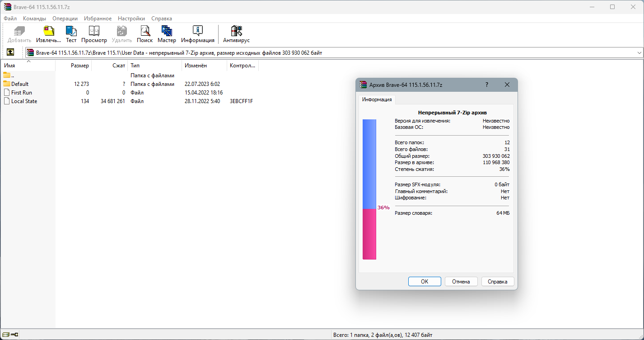Click the Информация toolbar icon
The height and width of the screenshot is (340, 644).
(x=198, y=34)
